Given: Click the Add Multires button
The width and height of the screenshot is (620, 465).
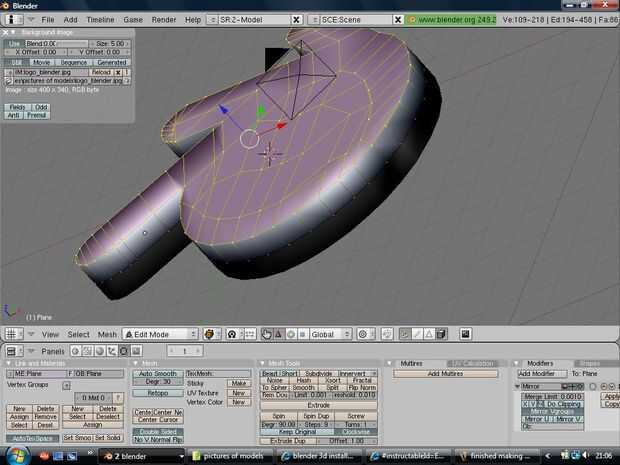Looking at the screenshot, I should pyautogui.click(x=445, y=373).
